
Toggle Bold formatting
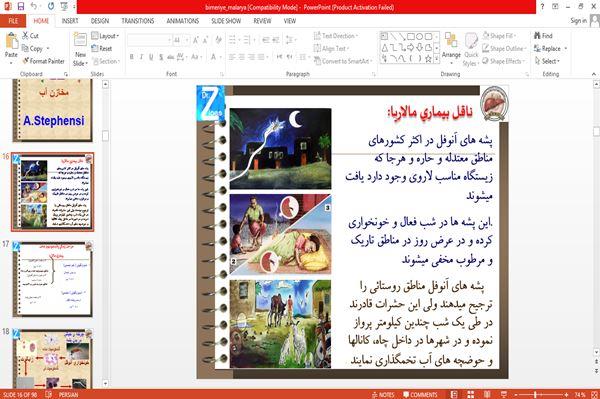[132, 57]
